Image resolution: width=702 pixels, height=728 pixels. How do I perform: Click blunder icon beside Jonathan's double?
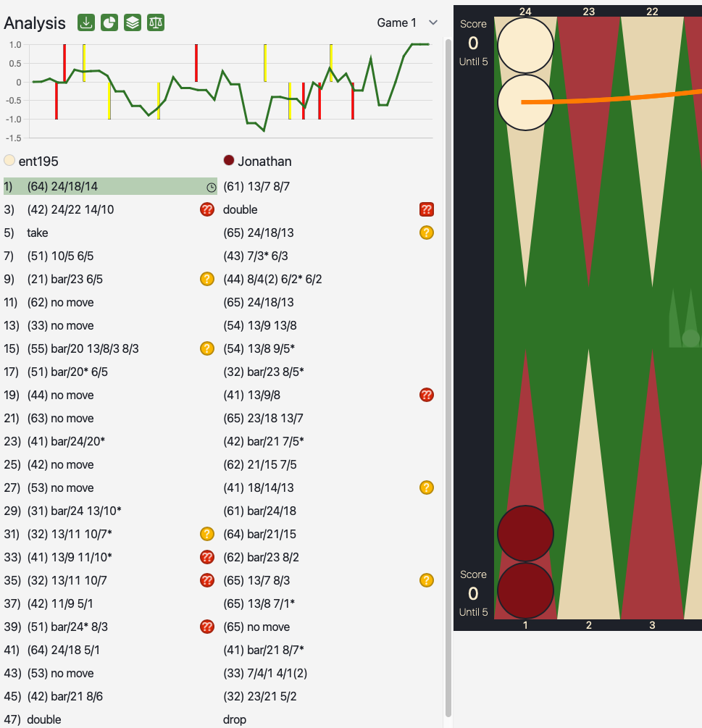click(427, 209)
